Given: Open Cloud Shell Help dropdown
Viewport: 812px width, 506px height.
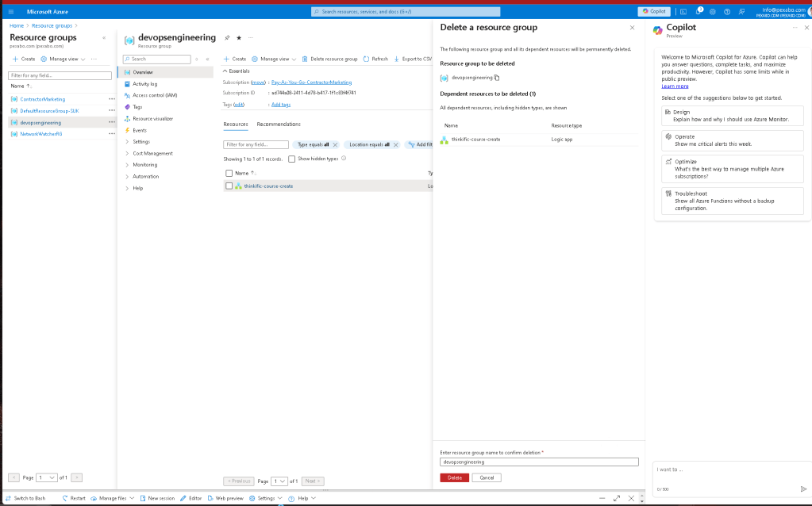Looking at the screenshot, I should (302, 498).
